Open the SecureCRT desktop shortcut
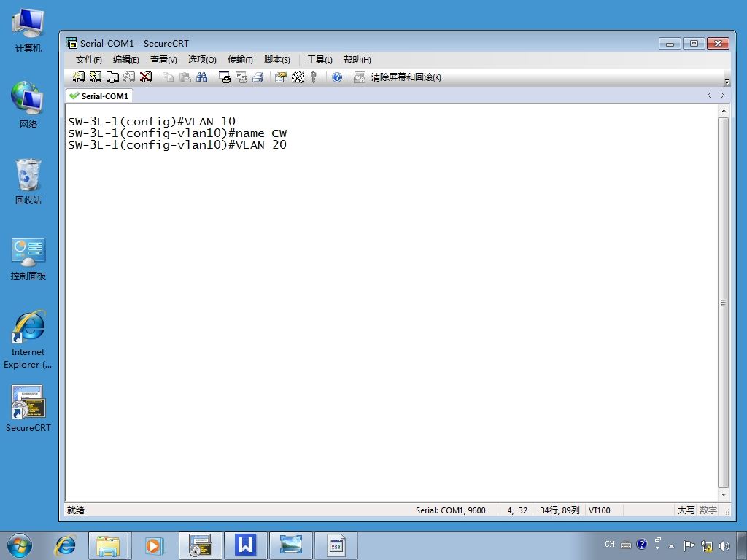Viewport: 747px width, 560px height. click(x=28, y=408)
